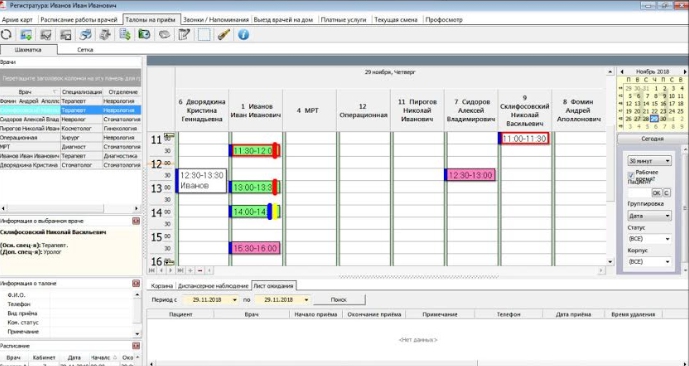Click the 'Поиск' button
Viewport: 689px width, 366px height.
tap(339, 300)
